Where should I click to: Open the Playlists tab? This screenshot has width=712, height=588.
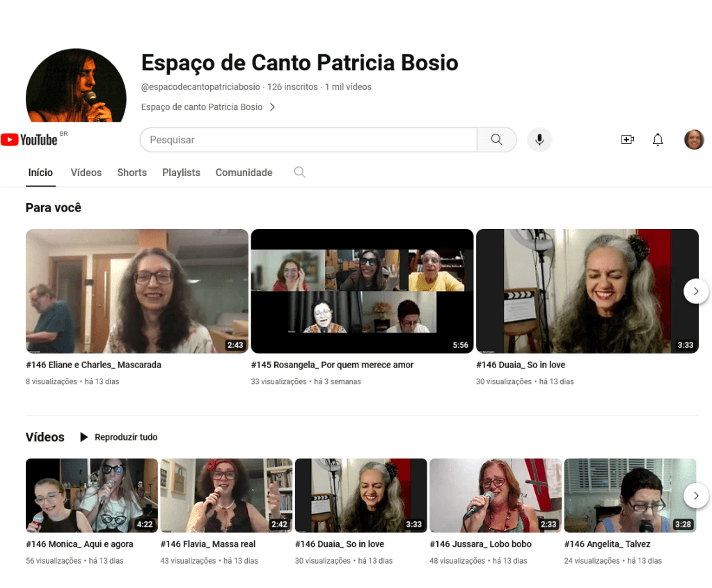(181, 173)
